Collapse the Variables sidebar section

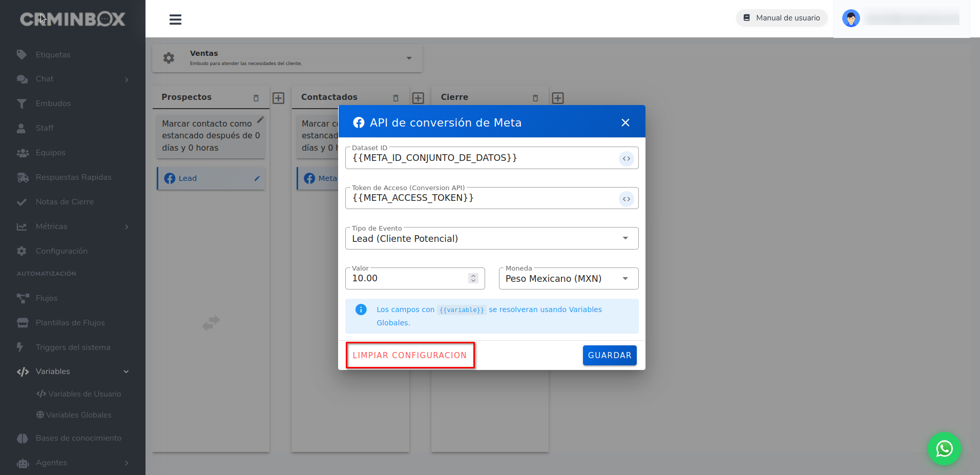click(x=126, y=371)
